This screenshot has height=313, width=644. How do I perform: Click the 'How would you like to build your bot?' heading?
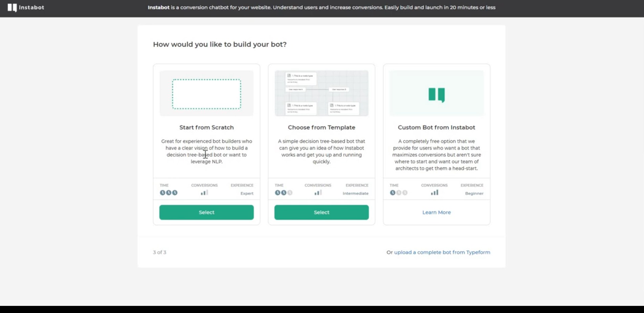(x=220, y=44)
